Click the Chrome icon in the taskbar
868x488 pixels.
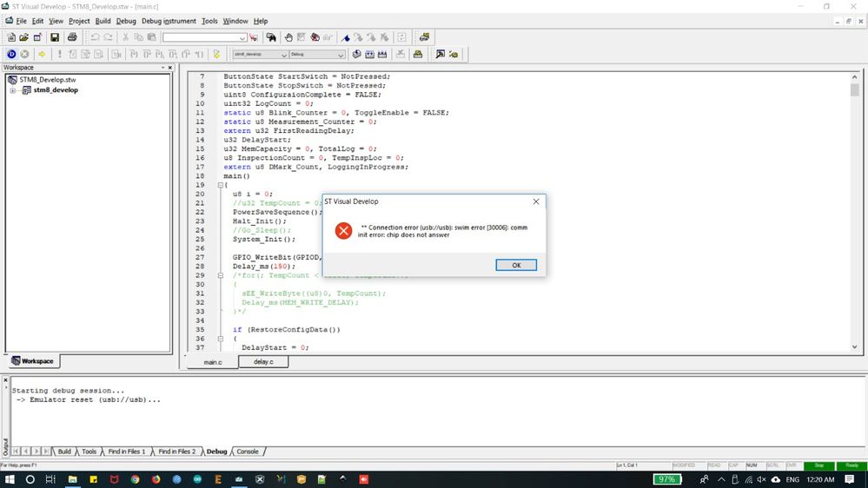[x=135, y=479]
